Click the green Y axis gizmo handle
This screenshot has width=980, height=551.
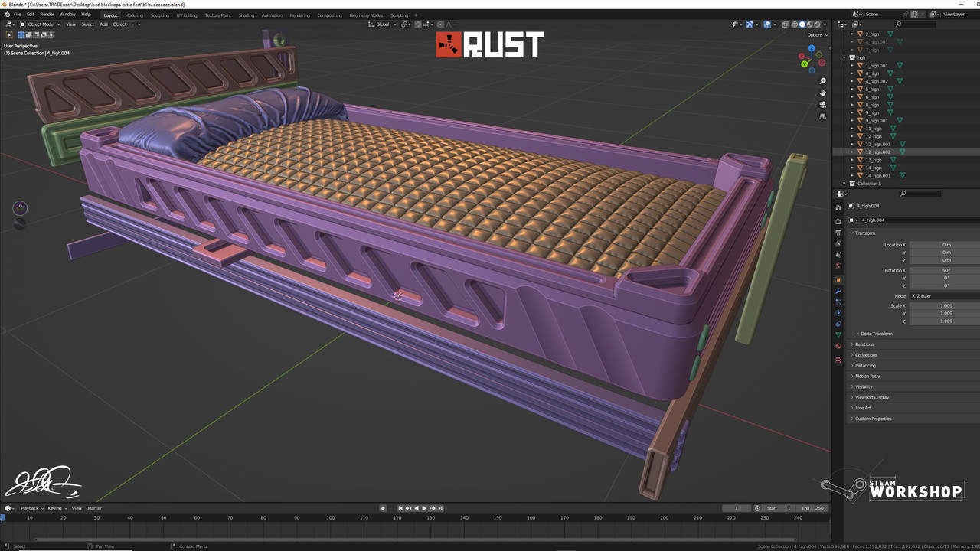805,64
